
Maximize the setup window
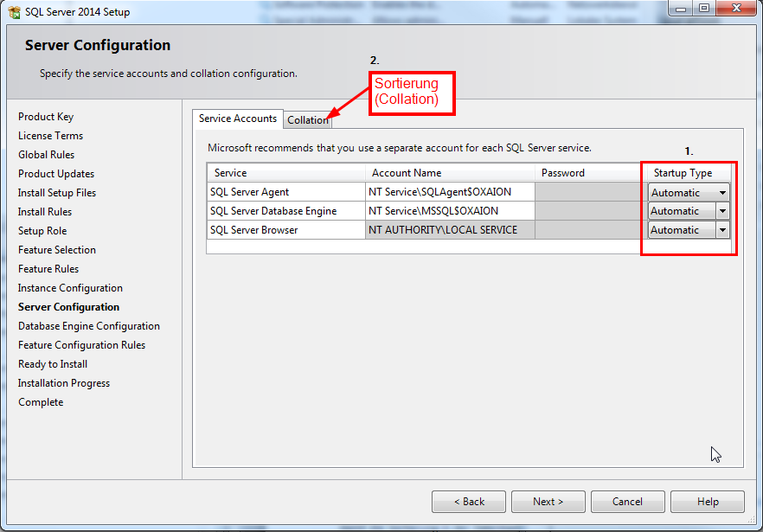[x=704, y=9]
